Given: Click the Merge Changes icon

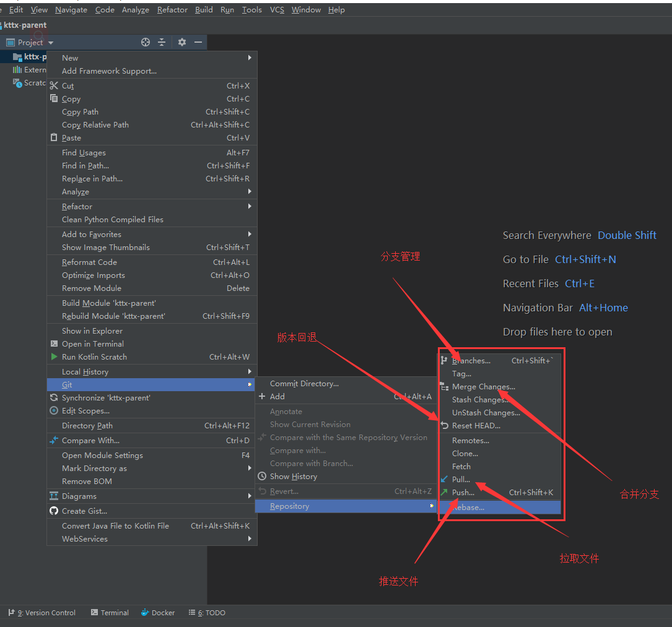Looking at the screenshot, I should tap(445, 387).
